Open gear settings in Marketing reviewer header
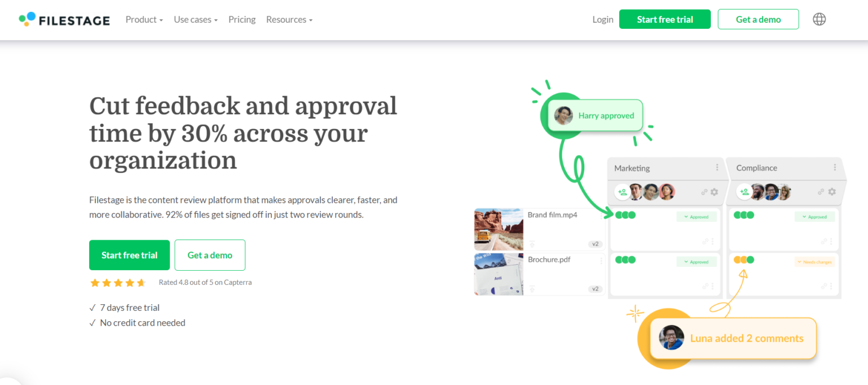Viewport: 868px width, 385px height. (x=714, y=192)
